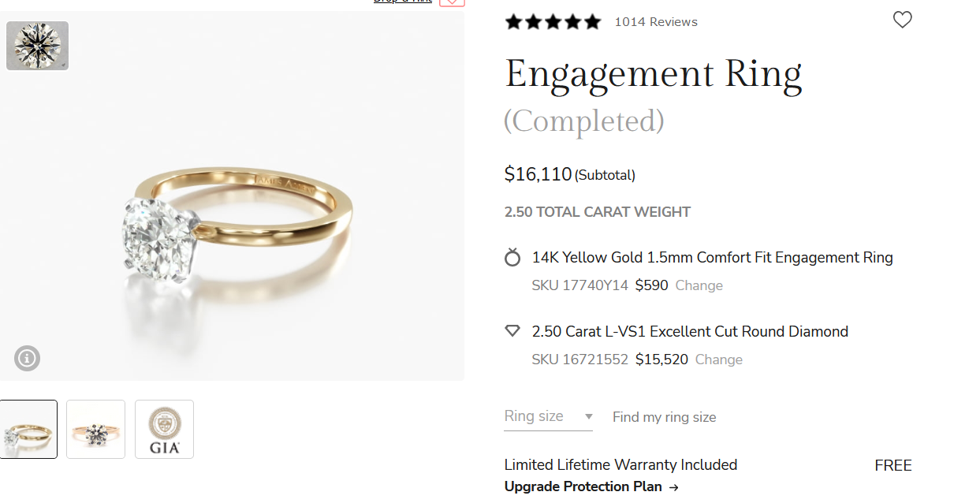
Task: Open the 1014 Reviews link
Action: [x=656, y=22]
